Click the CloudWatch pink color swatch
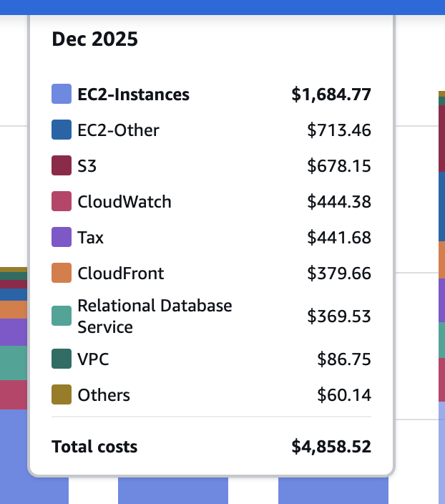Image resolution: width=445 pixels, height=504 pixels. (x=62, y=201)
